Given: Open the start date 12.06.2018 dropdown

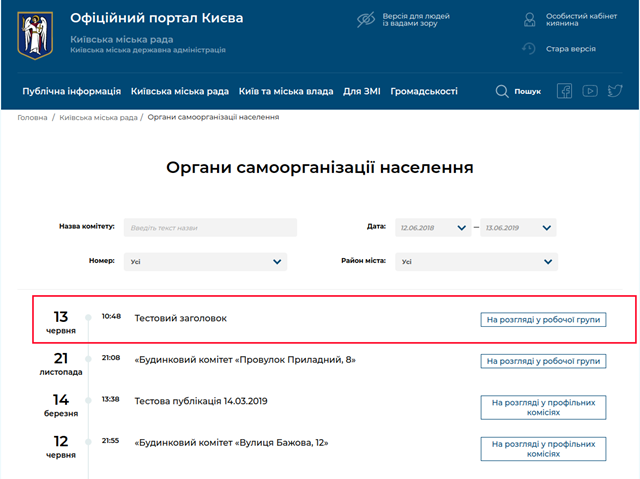Looking at the screenshot, I should click(433, 228).
